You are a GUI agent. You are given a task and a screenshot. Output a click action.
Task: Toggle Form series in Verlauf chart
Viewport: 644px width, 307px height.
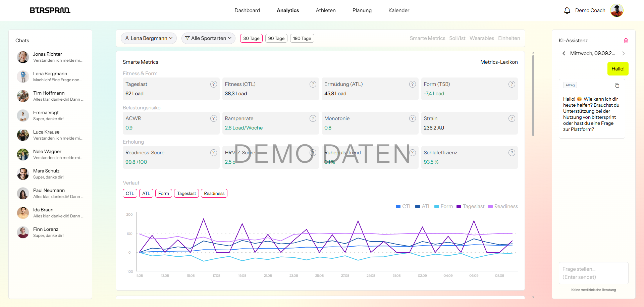[164, 194]
